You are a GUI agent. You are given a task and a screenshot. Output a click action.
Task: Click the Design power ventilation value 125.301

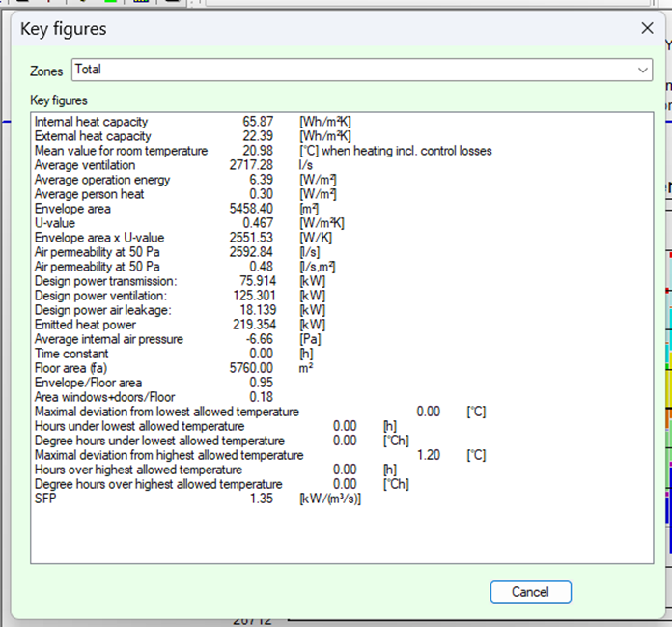point(253,296)
